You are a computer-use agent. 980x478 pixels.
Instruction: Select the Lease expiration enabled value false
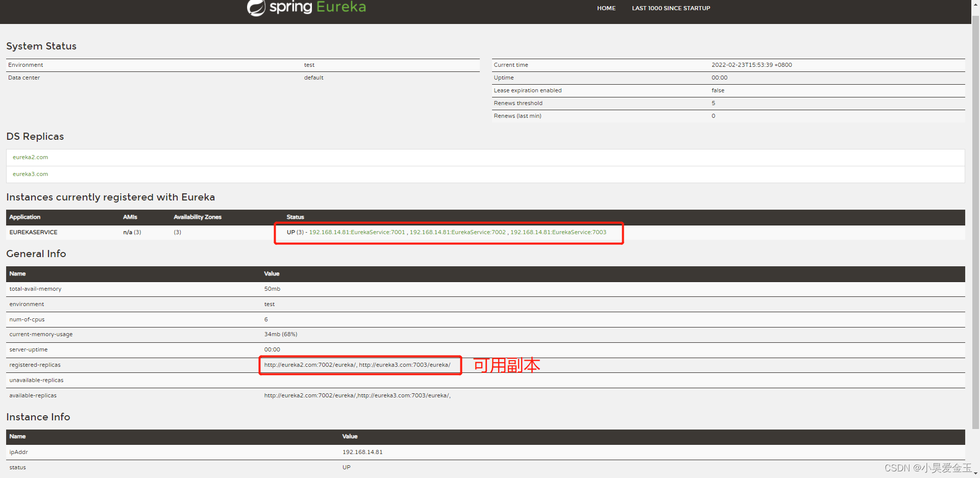point(718,90)
